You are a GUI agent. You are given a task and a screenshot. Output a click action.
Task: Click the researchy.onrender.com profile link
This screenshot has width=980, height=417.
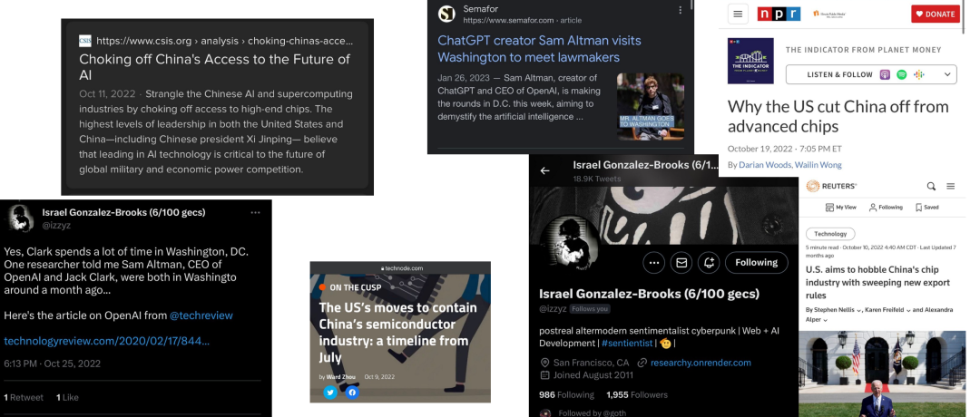701,363
